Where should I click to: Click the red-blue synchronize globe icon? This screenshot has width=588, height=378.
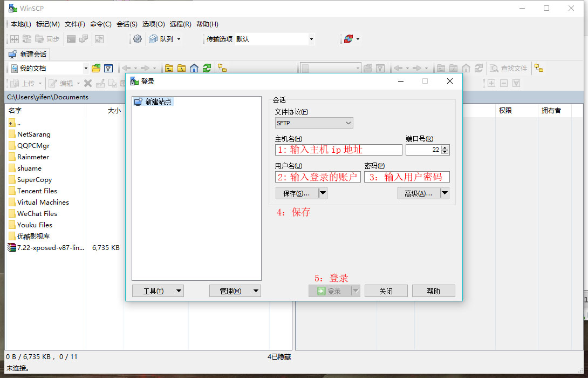[348, 39]
